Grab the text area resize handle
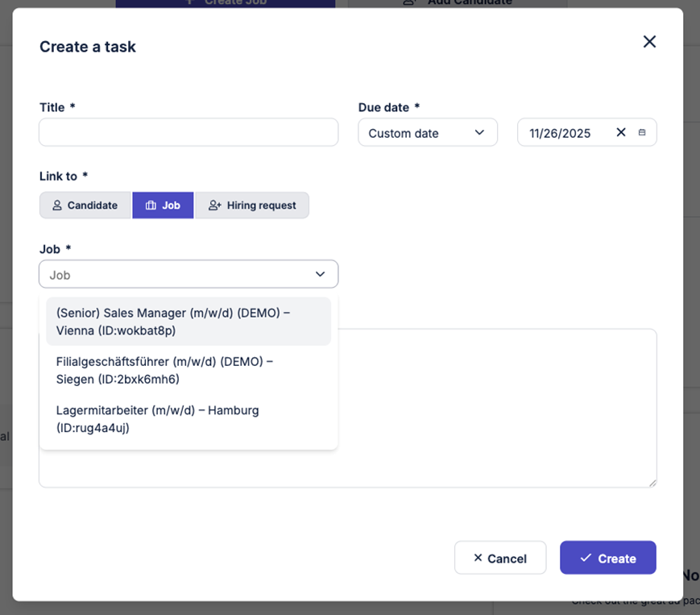Image resolution: width=700 pixels, height=615 pixels. point(652,482)
